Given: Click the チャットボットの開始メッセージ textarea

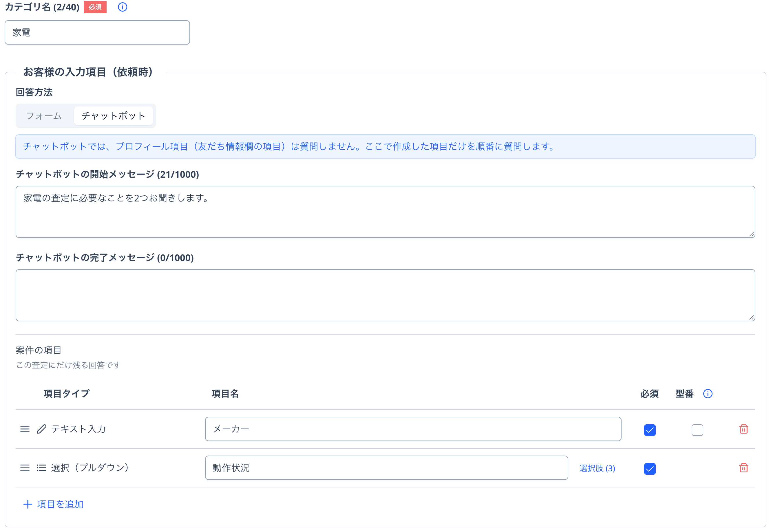Looking at the screenshot, I should coord(385,212).
